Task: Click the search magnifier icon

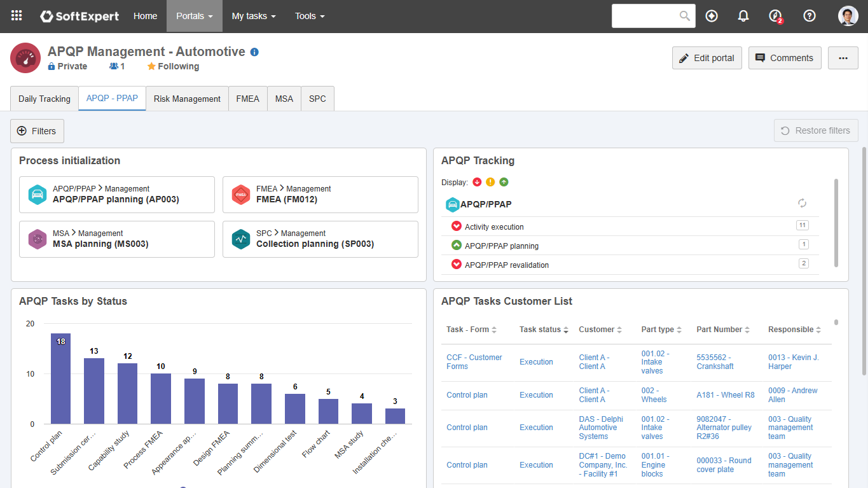Action: [x=685, y=16]
